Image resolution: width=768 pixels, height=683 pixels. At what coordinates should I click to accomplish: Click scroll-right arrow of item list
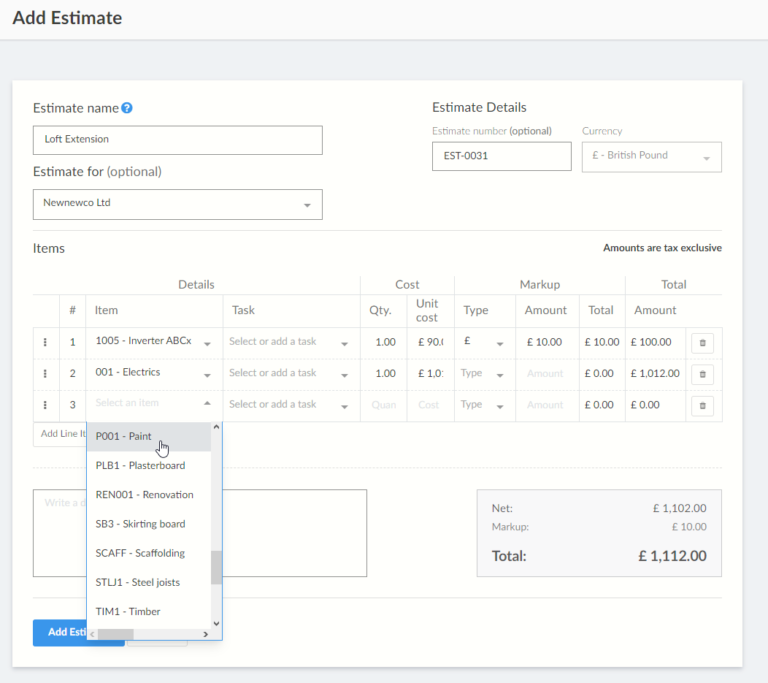pyautogui.click(x=206, y=634)
